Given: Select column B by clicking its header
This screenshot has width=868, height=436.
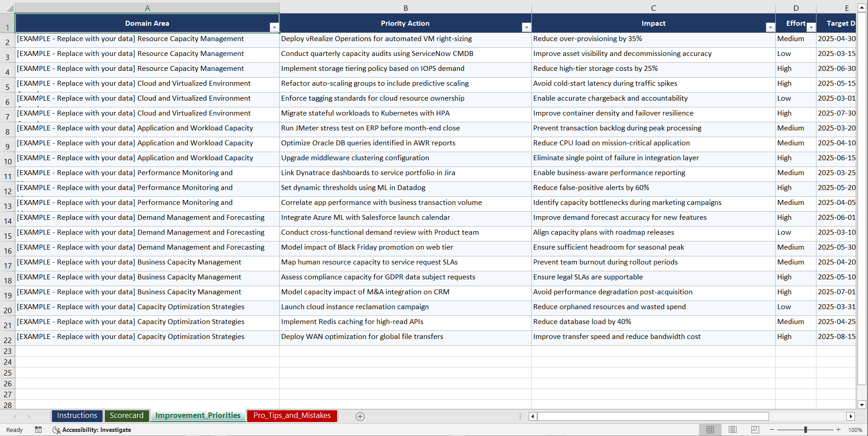Looking at the screenshot, I should click(405, 8).
